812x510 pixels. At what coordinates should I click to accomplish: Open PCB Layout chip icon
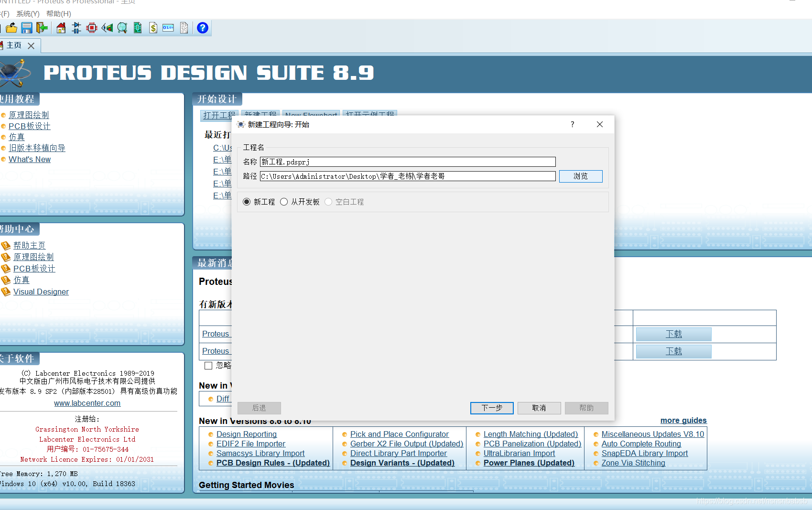tap(92, 28)
